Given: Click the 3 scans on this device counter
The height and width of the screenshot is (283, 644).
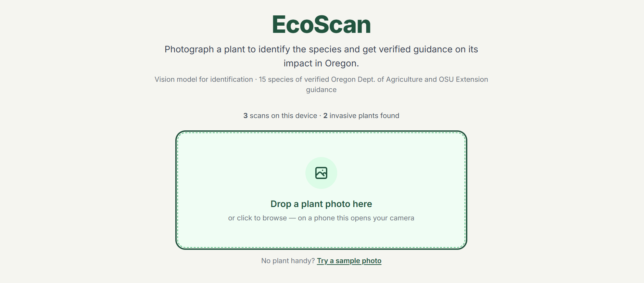Looking at the screenshot, I should point(280,116).
